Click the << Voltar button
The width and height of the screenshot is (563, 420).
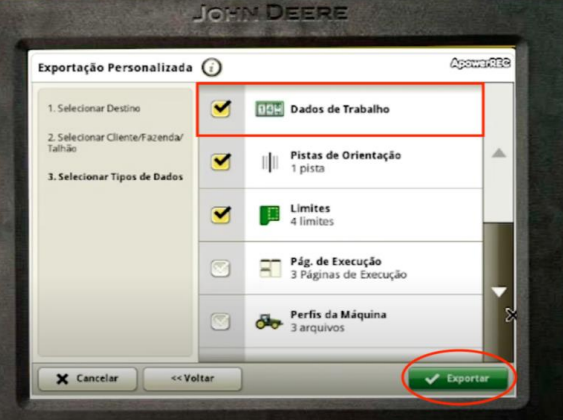pos(192,378)
